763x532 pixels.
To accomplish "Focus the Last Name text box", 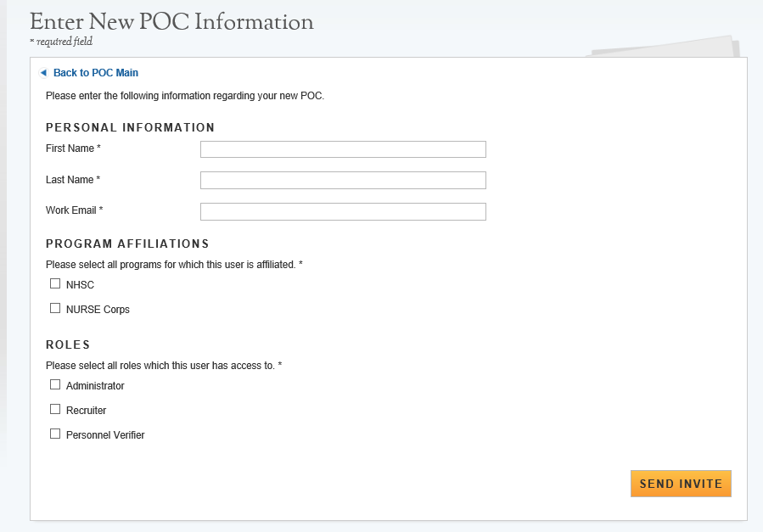I will click(343, 180).
